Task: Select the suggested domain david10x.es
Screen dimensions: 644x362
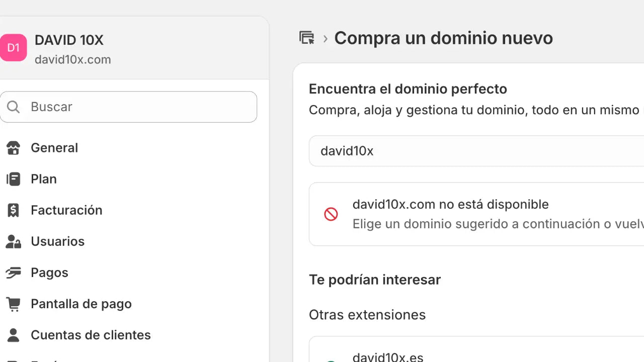Action: pyautogui.click(x=388, y=357)
